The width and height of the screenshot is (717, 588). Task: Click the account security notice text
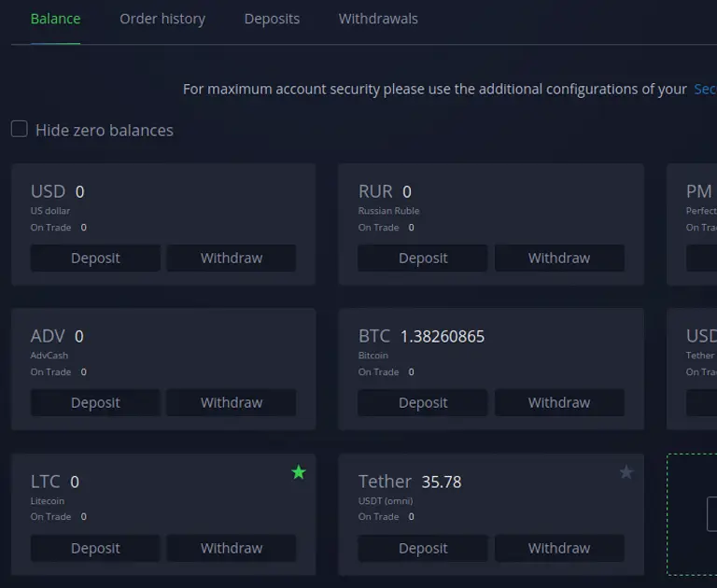[434, 89]
